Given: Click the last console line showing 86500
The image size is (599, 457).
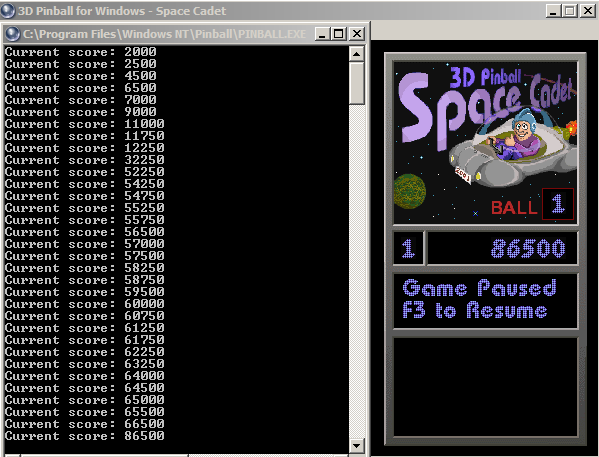Looking at the screenshot, I should click(84, 436).
